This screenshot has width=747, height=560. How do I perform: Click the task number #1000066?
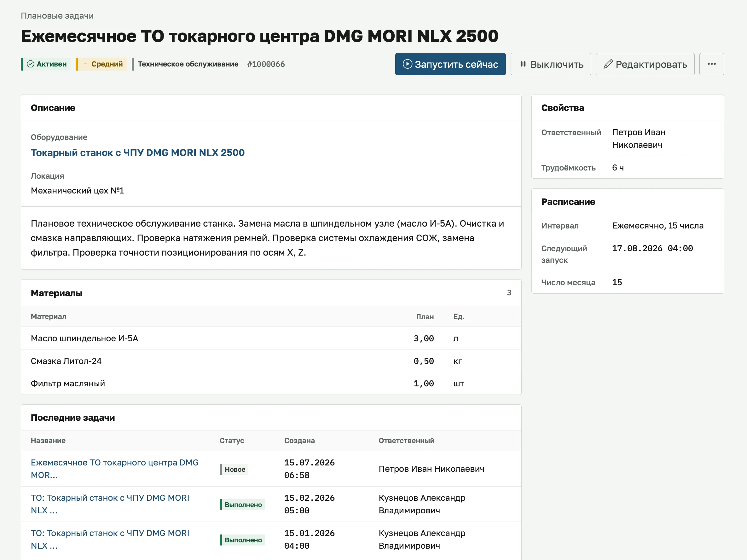pos(266,64)
